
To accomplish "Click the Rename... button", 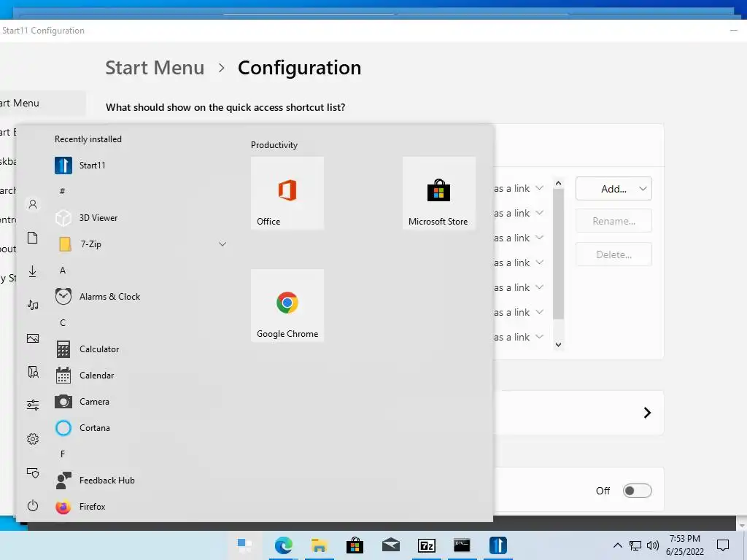I will 614,221.
